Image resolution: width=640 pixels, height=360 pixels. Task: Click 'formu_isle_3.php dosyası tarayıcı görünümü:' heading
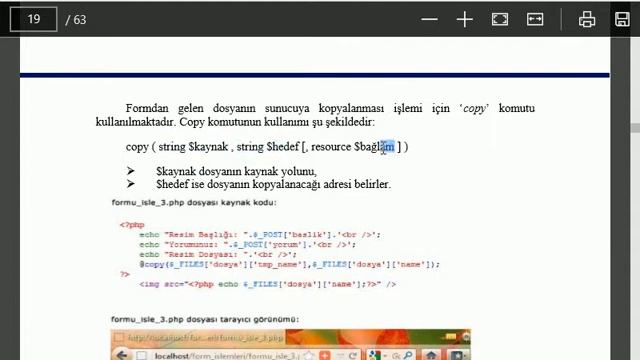[x=205, y=319]
